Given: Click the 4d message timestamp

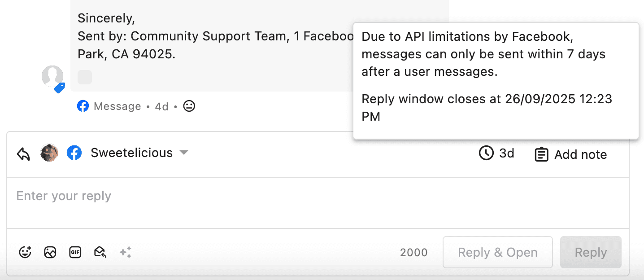Looking at the screenshot, I should [x=161, y=106].
